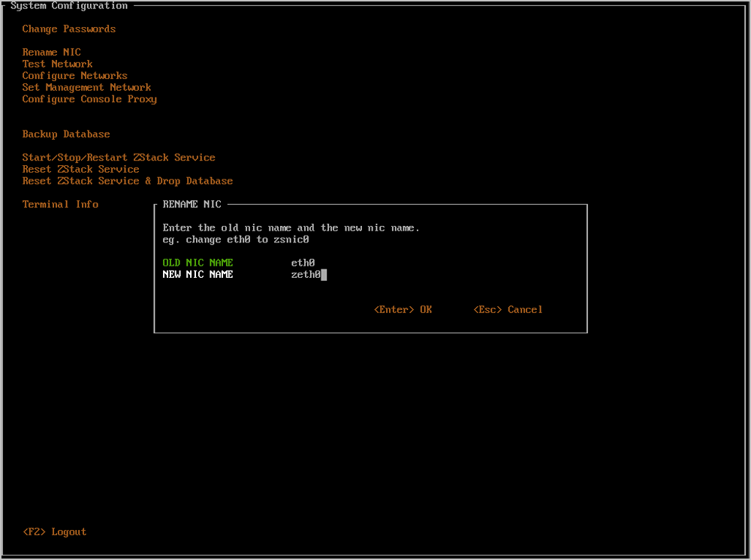The image size is (751, 560).
Task: Open the Configure Networks option
Action: click(74, 76)
